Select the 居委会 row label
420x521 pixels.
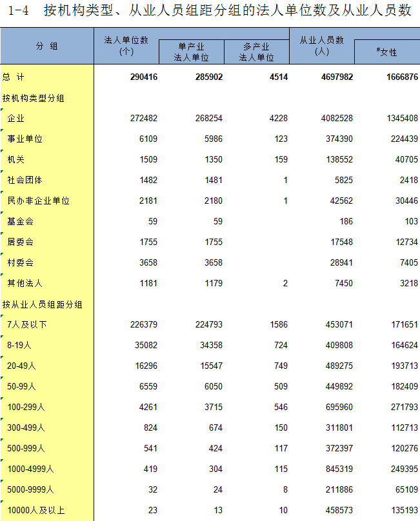20,242
